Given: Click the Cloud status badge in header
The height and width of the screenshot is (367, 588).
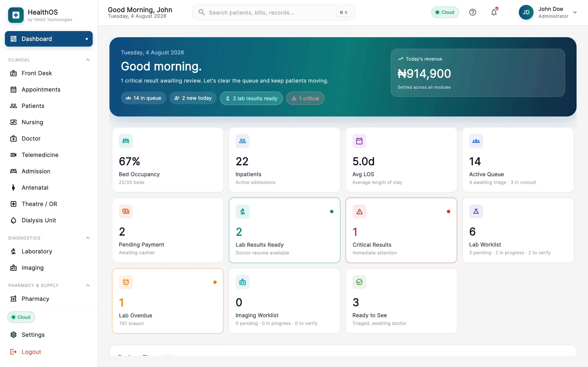Looking at the screenshot, I should point(445,12).
